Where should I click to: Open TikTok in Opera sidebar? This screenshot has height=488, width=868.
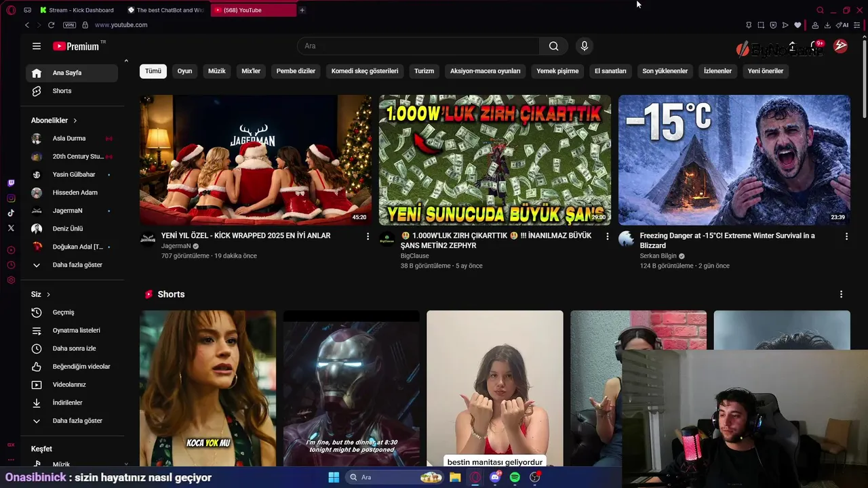click(x=11, y=213)
